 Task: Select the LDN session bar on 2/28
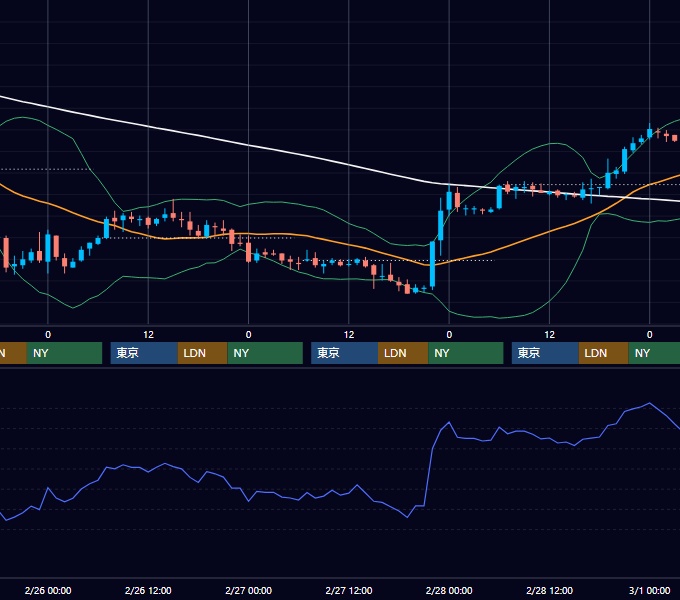(604, 353)
